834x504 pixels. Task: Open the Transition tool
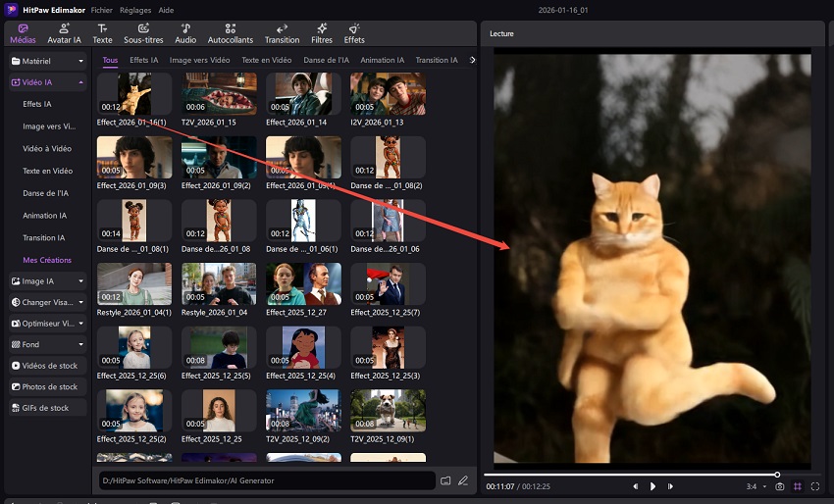click(282, 34)
